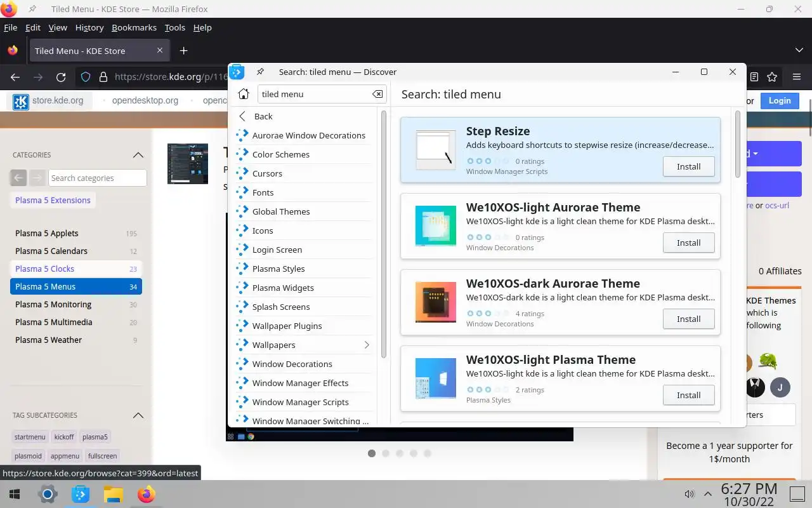812x508 pixels.
Task: Open Start menu on taskbar
Action: click(x=15, y=494)
